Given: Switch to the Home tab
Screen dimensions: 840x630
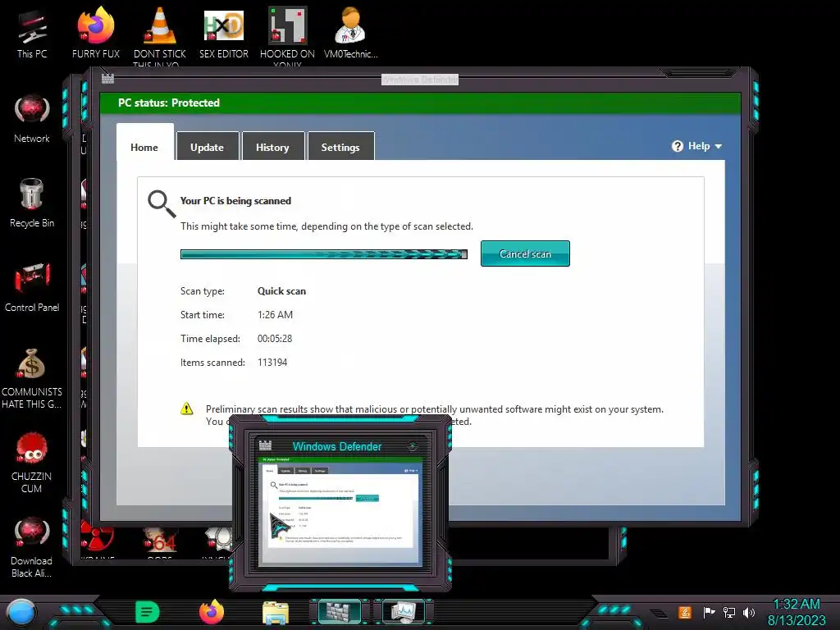Looking at the screenshot, I should 144,143.
